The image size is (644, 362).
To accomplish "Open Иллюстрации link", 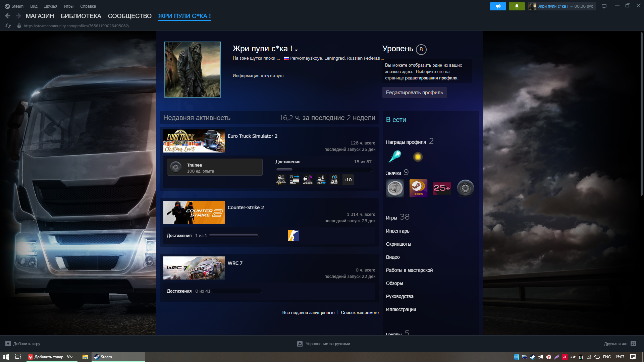I will pyautogui.click(x=401, y=309).
